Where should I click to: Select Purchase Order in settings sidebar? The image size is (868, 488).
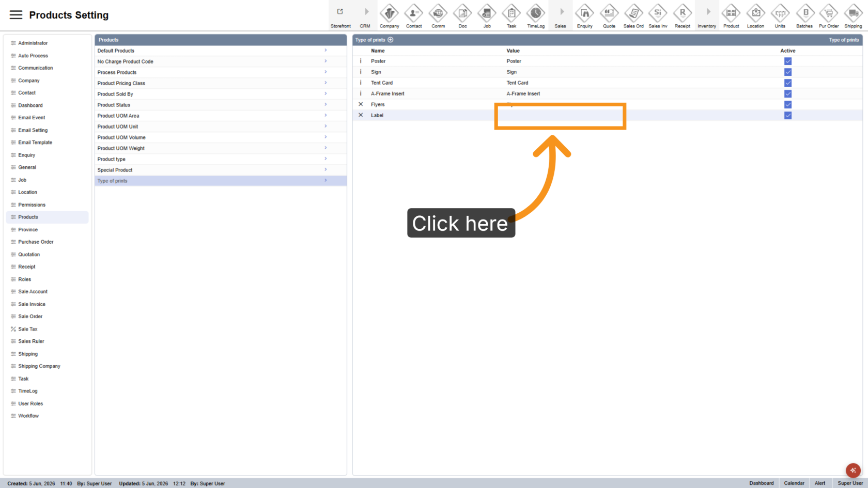(x=47, y=242)
